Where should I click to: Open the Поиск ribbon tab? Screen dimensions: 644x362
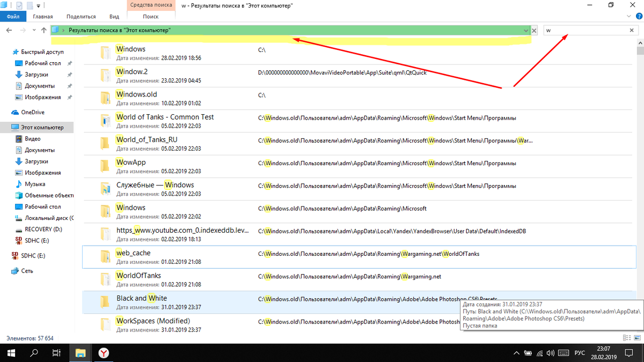(x=151, y=17)
